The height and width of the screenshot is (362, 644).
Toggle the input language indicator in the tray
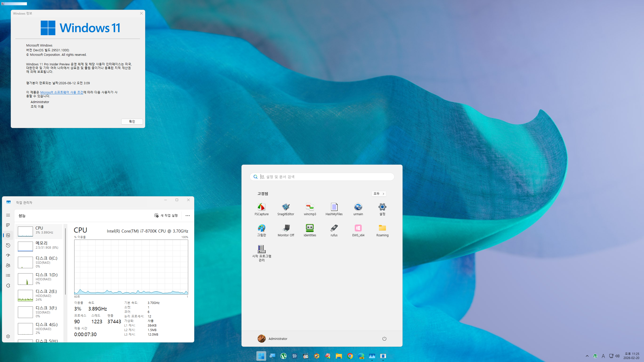pos(603,356)
